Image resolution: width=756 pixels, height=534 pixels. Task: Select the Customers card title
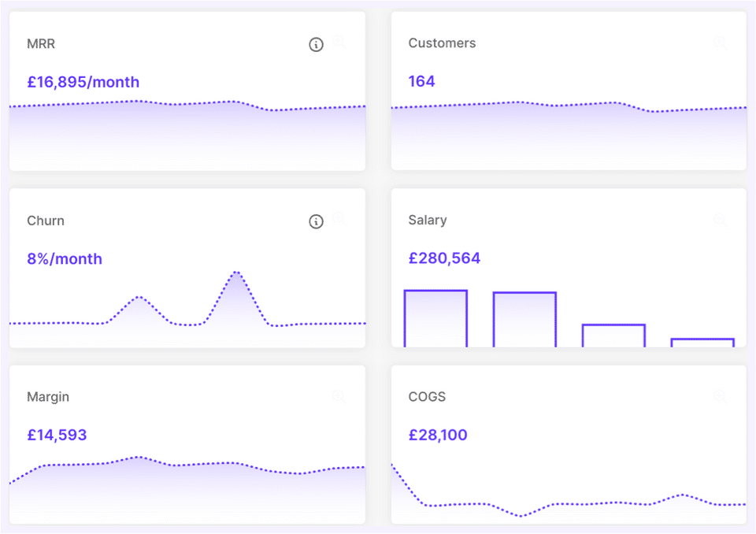point(442,43)
